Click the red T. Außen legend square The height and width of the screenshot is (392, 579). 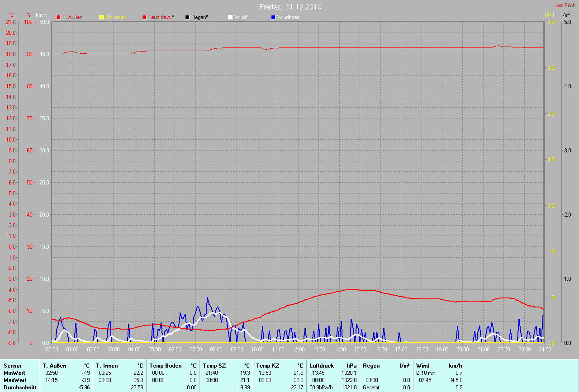[58, 17]
